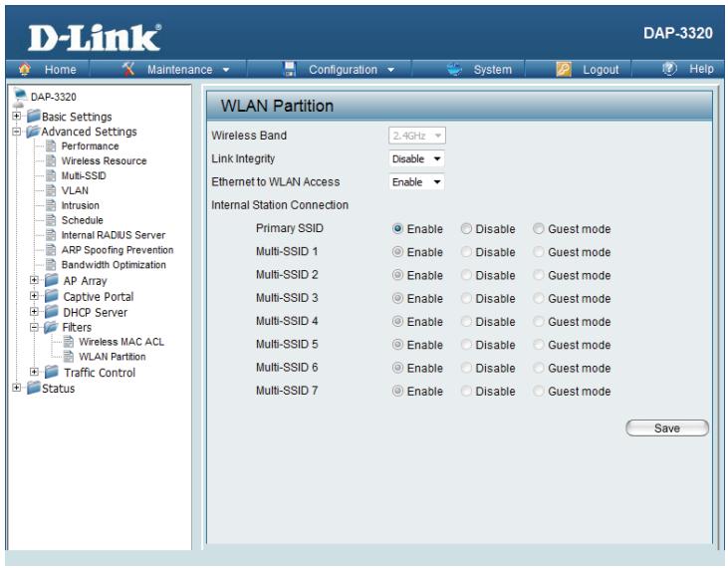
Task: Expand the Traffic Control tree node
Action: [x=34, y=372]
